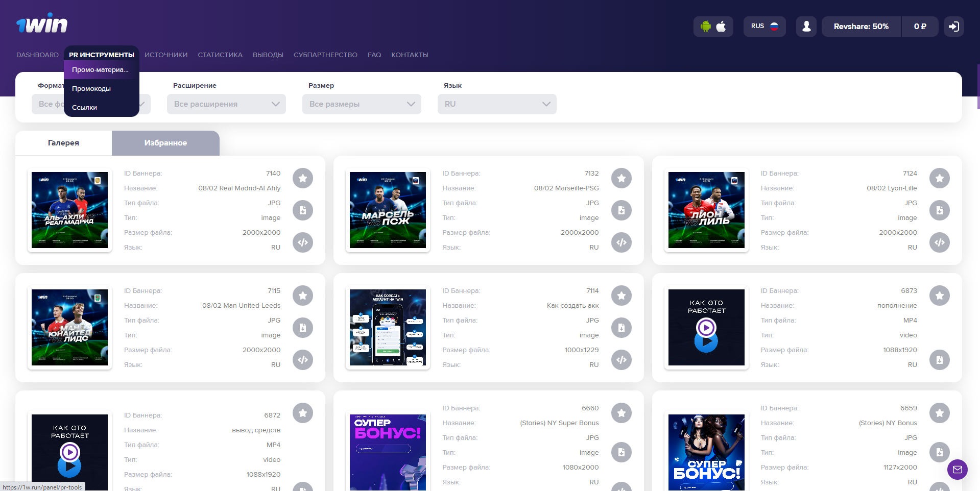Open user profile icon
Image resolution: width=980 pixels, height=491 pixels.
[x=806, y=27]
